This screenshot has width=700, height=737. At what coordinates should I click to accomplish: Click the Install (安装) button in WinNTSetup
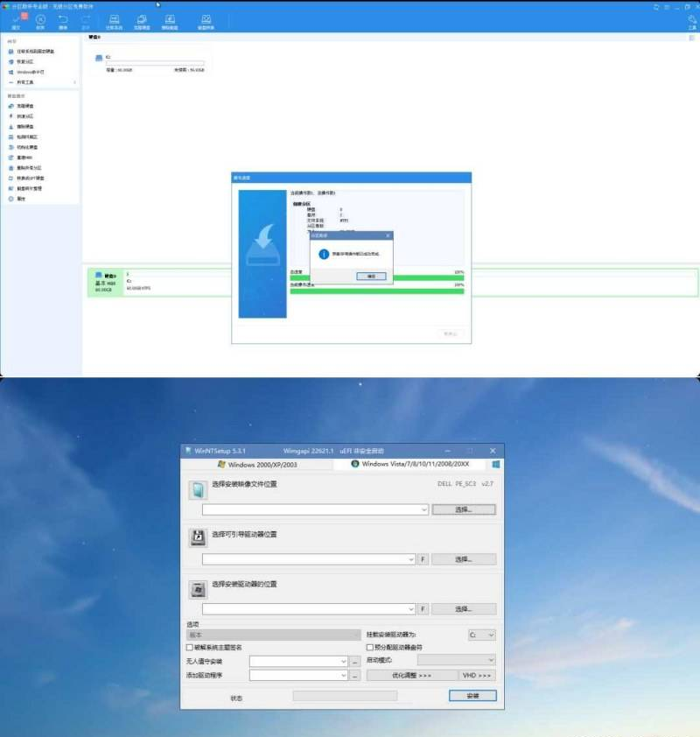(x=472, y=696)
